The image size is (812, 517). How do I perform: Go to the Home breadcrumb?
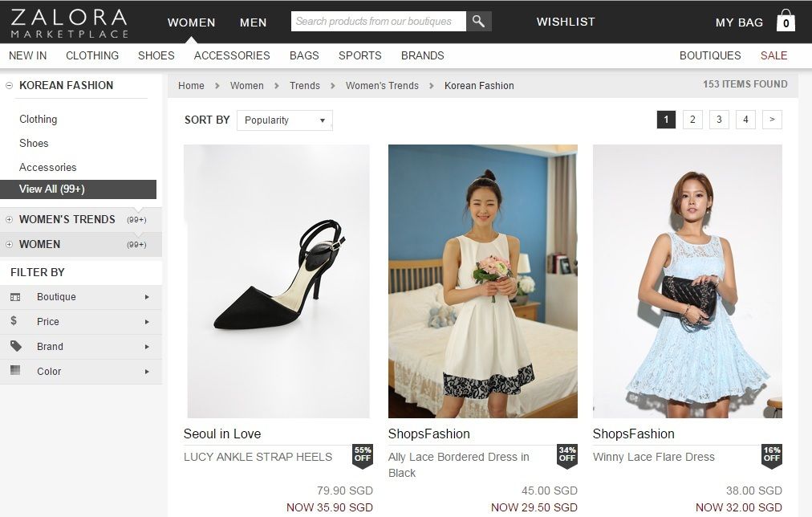(x=191, y=85)
